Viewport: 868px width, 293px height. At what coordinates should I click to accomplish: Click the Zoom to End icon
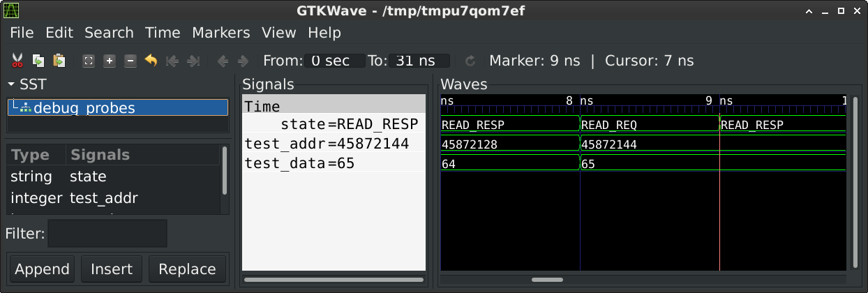[x=193, y=61]
